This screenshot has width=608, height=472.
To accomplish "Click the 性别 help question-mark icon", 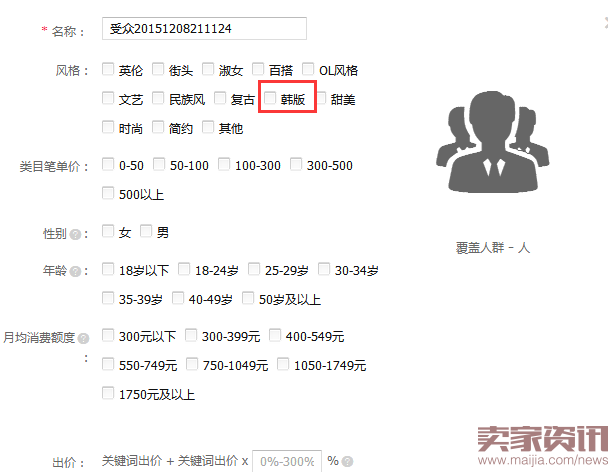I will point(76,234).
